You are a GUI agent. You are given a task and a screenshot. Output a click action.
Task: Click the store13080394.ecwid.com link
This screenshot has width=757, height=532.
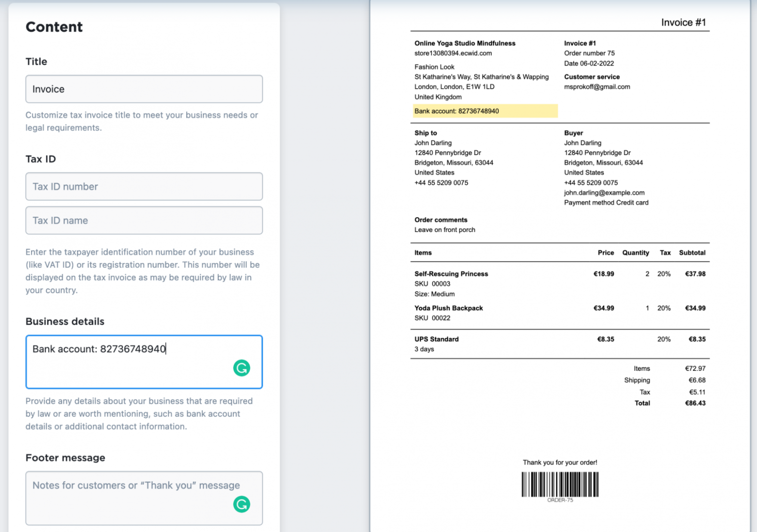(x=452, y=53)
